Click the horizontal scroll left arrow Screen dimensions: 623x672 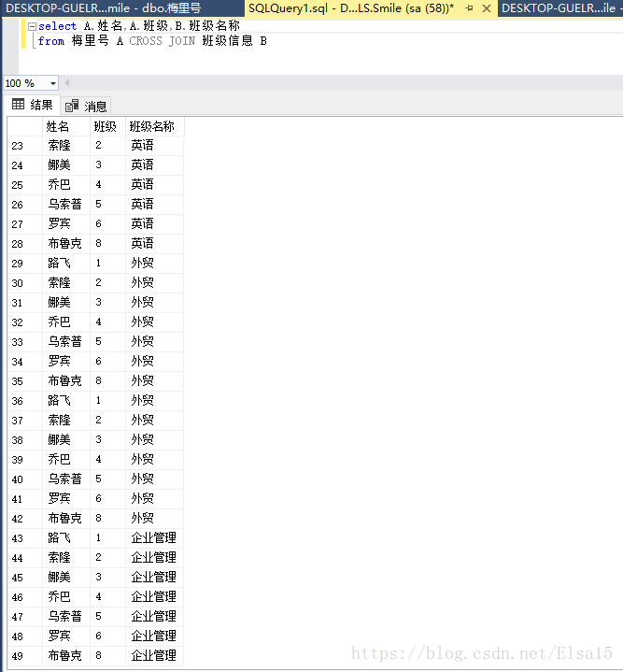pyautogui.click(x=67, y=82)
